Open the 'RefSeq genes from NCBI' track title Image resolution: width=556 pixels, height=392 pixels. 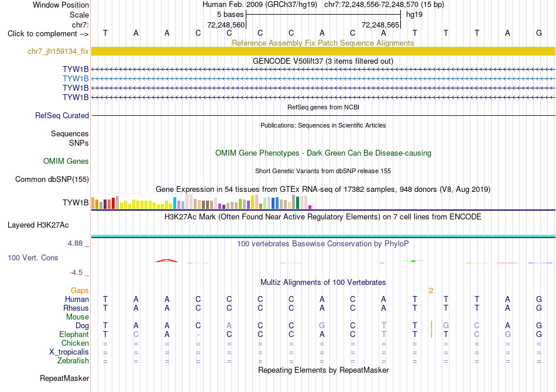323,107
